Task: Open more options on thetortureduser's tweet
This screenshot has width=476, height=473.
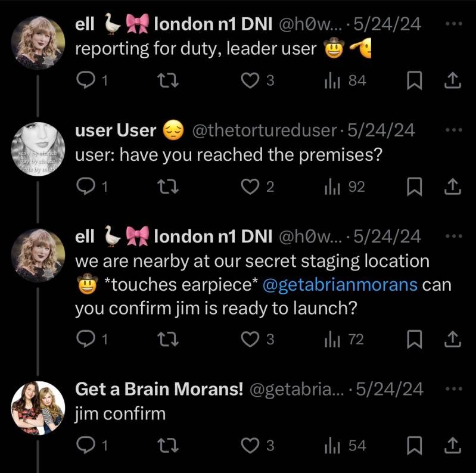Action: click(x=453, y=130)
